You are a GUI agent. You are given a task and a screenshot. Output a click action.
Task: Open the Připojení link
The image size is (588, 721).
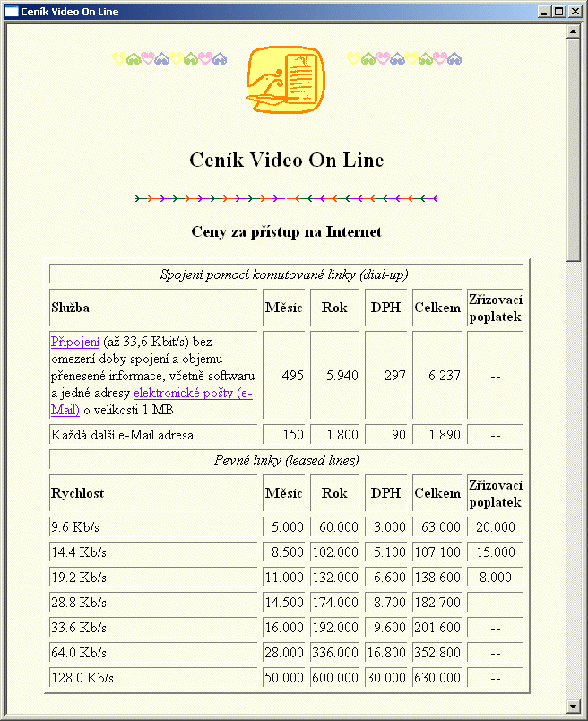75,342
